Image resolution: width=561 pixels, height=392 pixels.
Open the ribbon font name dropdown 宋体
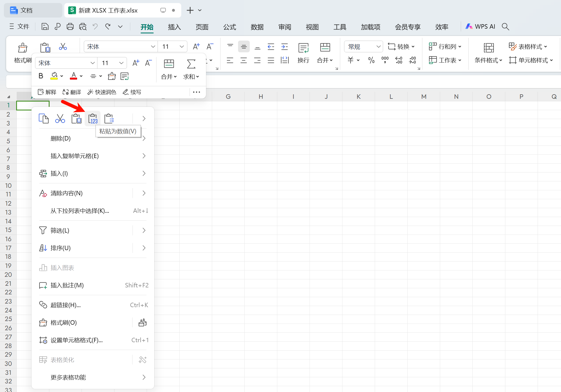pyautogui.click(x=153, y=46)
